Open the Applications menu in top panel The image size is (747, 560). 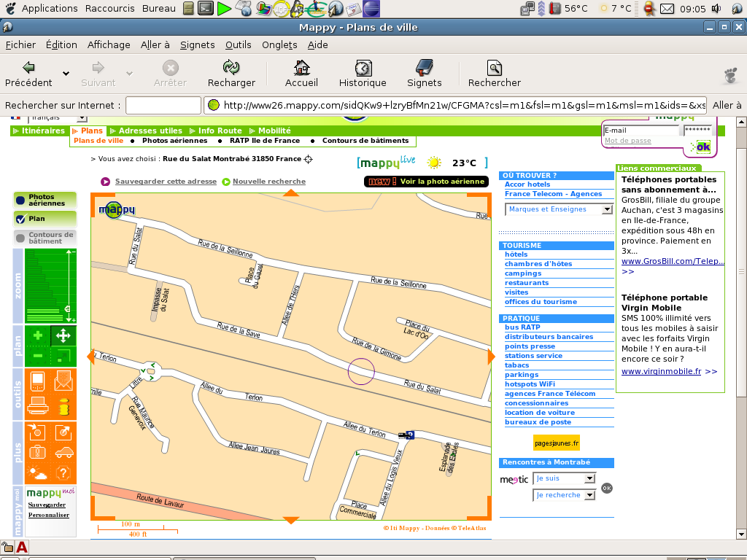coord(50,8)
